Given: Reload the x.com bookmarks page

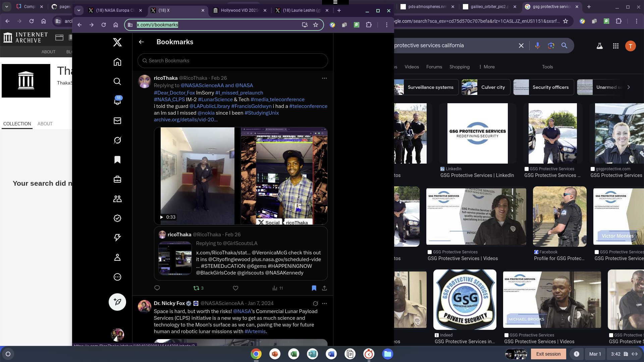Looking at the screenshot, I should click(x=104, y=25).
